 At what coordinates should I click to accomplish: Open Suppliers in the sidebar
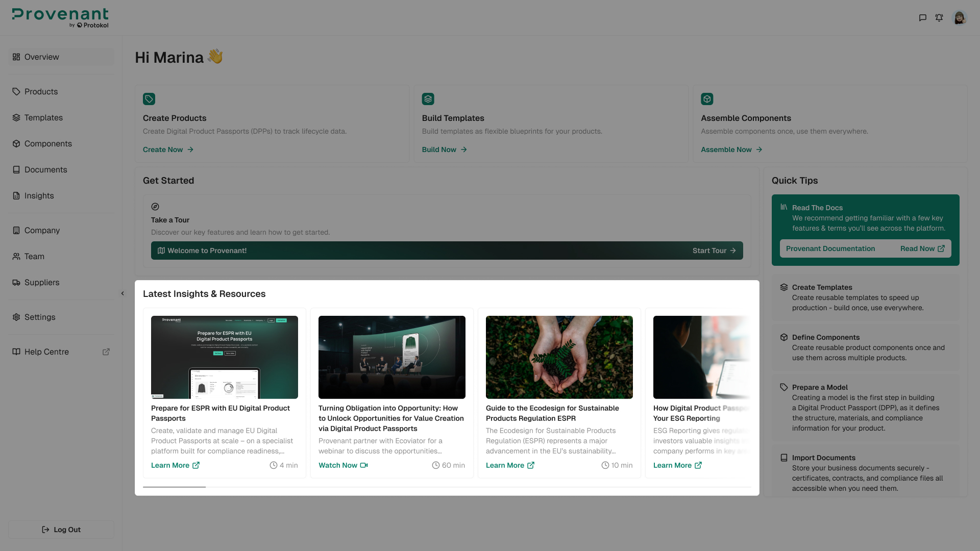pos(61,283)
